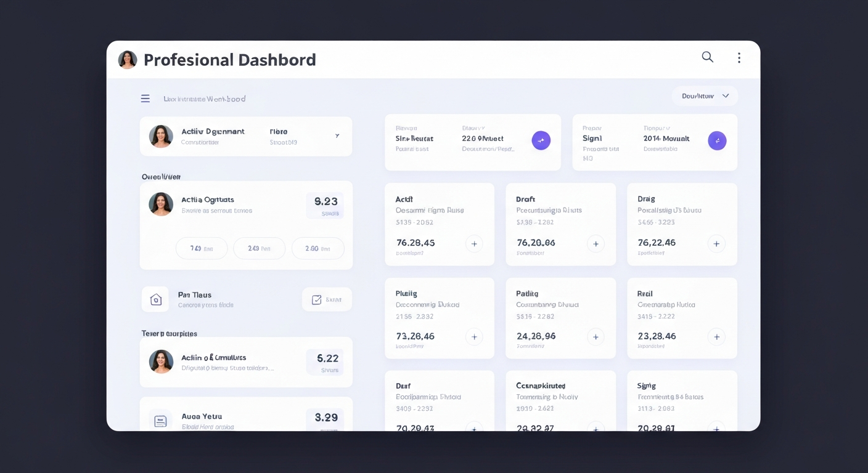
Task: Click the avatar in the Actlin o& Cmuitixs card
Action: 161,362
